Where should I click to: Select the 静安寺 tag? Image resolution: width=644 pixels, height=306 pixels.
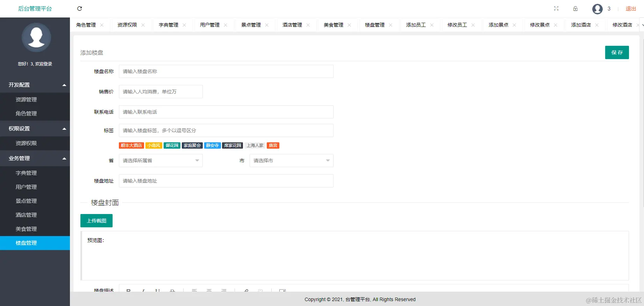(x=213, y=145)
